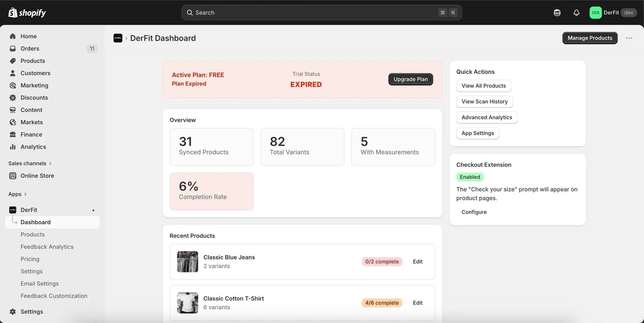Viewport: 644px width, 323px height.
Task: Go to Feedback Analytics
Action: click(x=47, y=247)
